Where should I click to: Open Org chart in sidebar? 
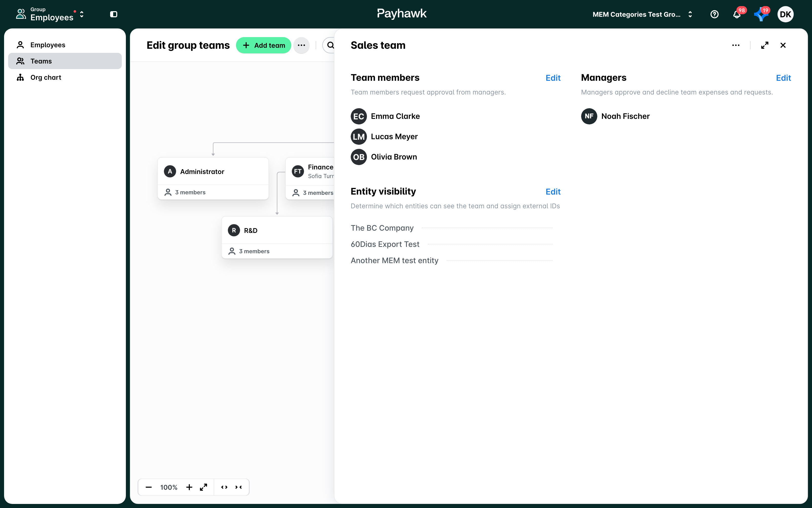click(65, 77)
